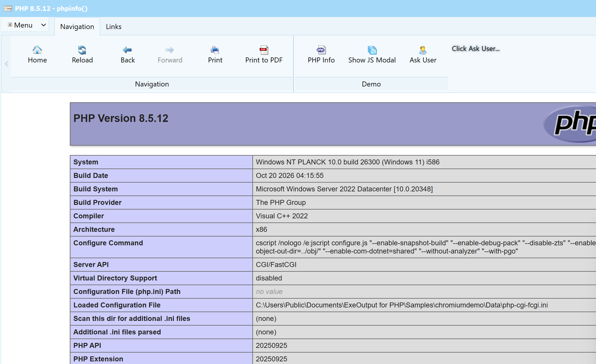This screenshot has height=364, width=596.
Task: Click the Ask User icon
Action: point(423,50)
